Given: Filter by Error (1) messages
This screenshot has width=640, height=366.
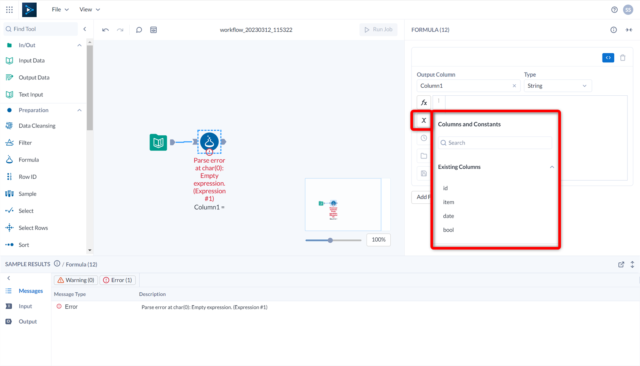Looking at the screenshot, I should point(118,280).
